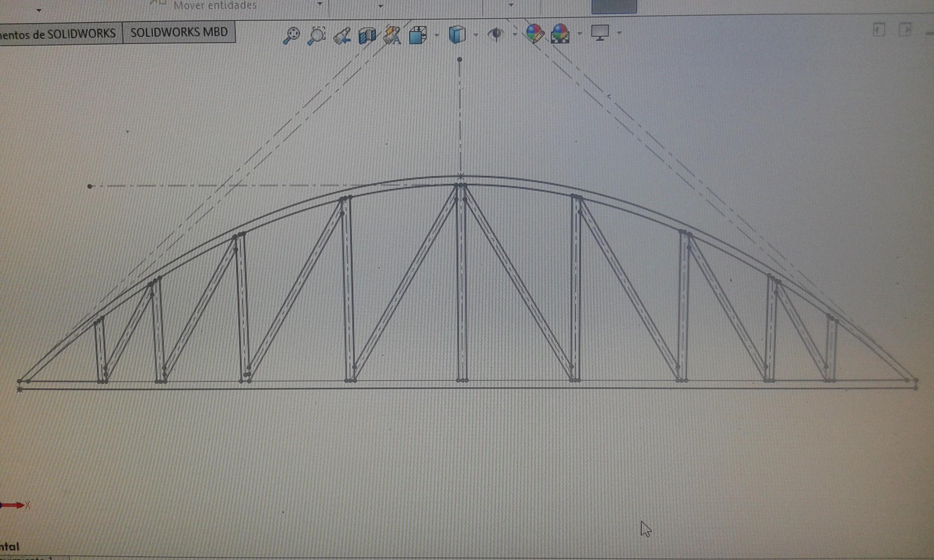Select the Zoom to Area tool
Image resolution: width=934 pixels, height=560 pixels.
(x=316, y=35)
